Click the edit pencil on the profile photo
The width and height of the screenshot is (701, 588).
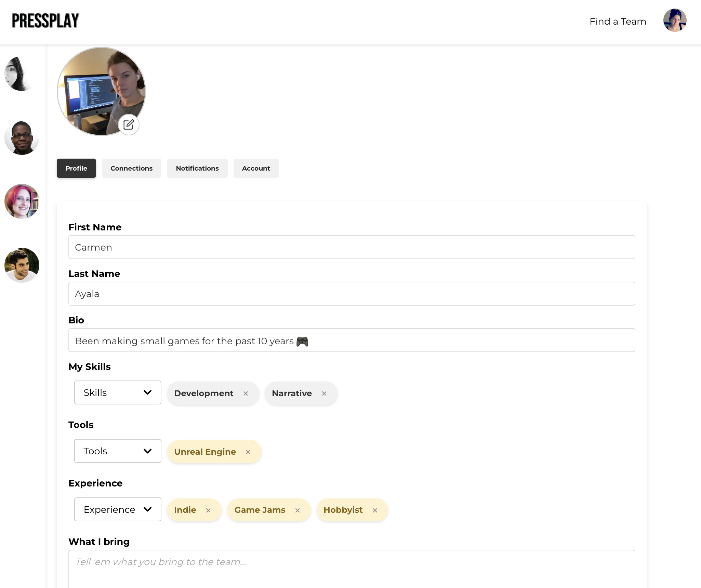pyautogui.click(x=129, y=125)
